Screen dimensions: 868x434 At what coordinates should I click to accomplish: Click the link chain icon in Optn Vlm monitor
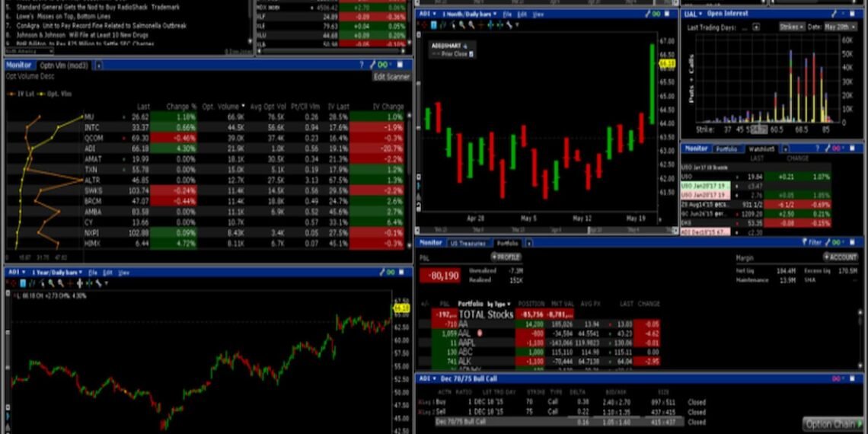385,65
